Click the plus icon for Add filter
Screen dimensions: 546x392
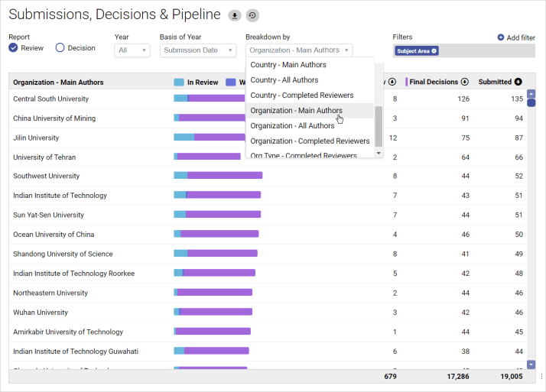pos(501,37)
